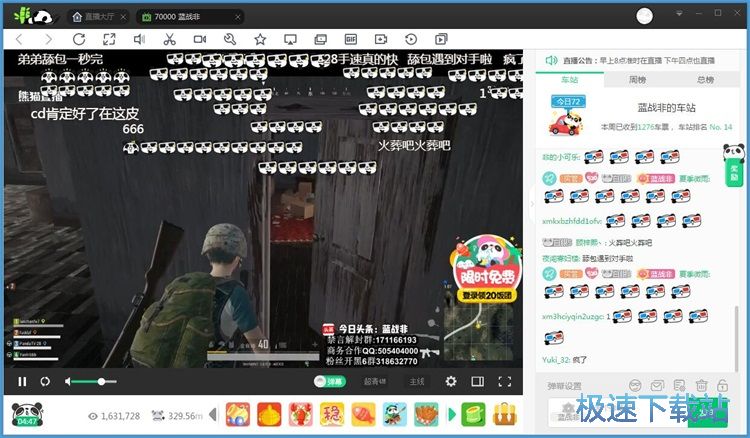This screenshot has height=438, width=750.
Task: Click the panda 04:47 timer icon
Action: 27,414
